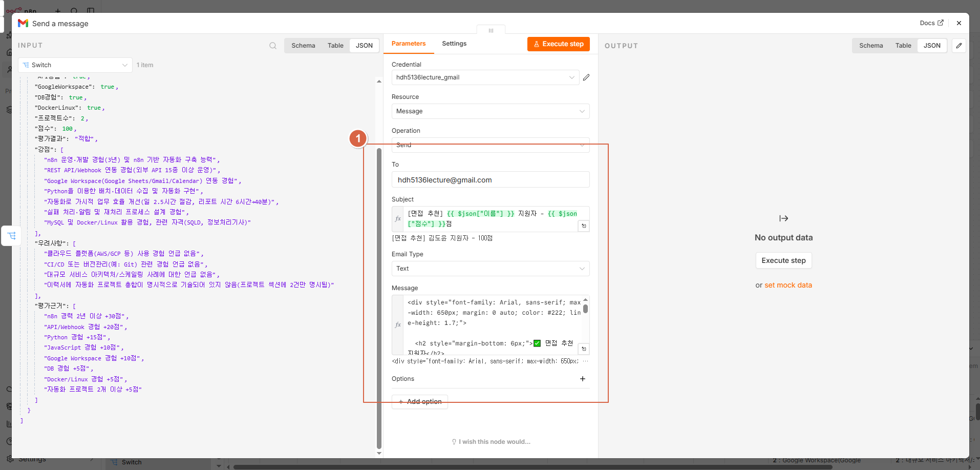This screenshot has width=980, height=470.
Task: Edit credential with the pencil icon
Action: pos(586,77)
